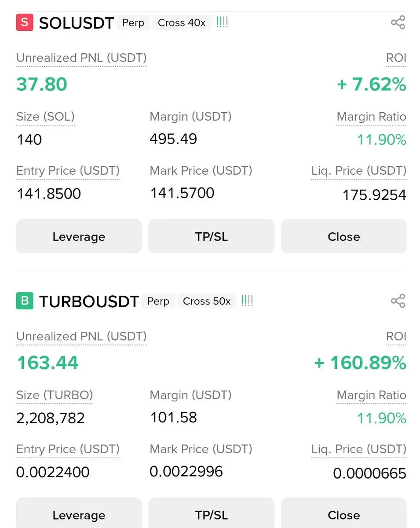This screenshot has width=420, height=528.
Task: Tap the green B buy badge
Action: (x=25, y=301)
